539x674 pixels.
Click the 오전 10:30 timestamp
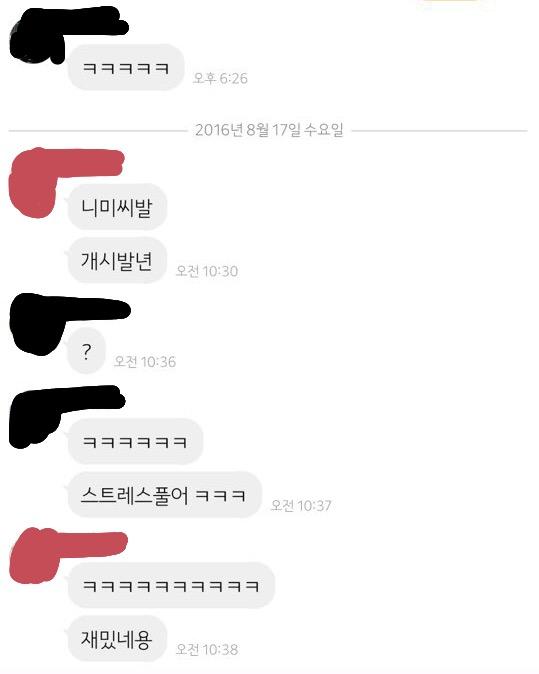207,271
